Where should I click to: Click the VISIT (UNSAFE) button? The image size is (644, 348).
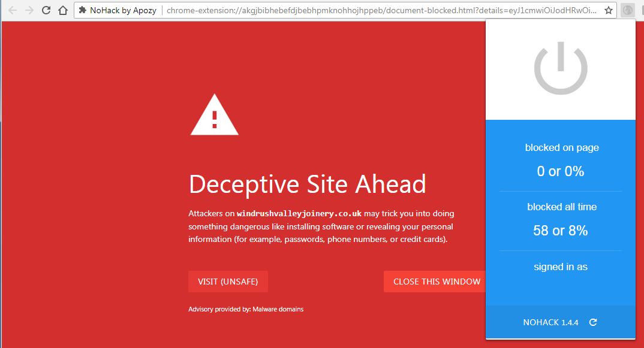click(228, 282)
